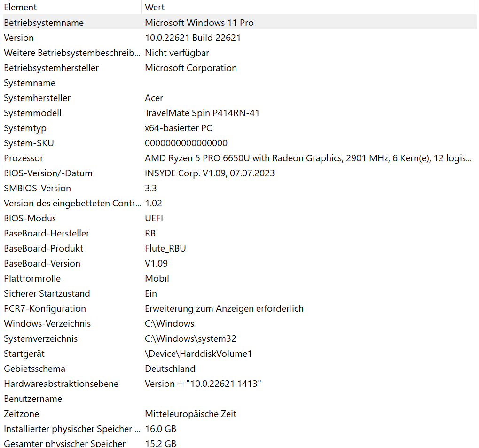The image size is (479, 448).
Task: Select the PCR7-Konfiguration row
Action: click(240, 309)
